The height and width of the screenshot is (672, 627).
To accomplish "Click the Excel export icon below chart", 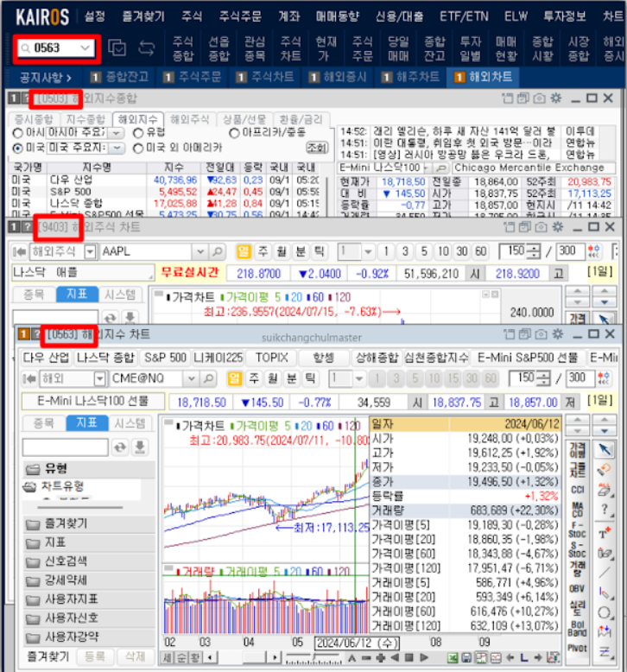I will pos(452,657).
